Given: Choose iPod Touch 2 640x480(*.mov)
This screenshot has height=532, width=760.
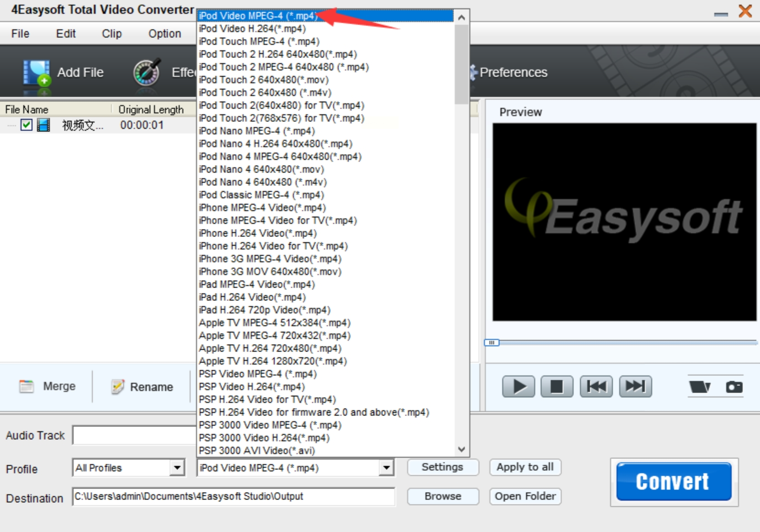Looking at the screenshot, I should tap(325, 79).
